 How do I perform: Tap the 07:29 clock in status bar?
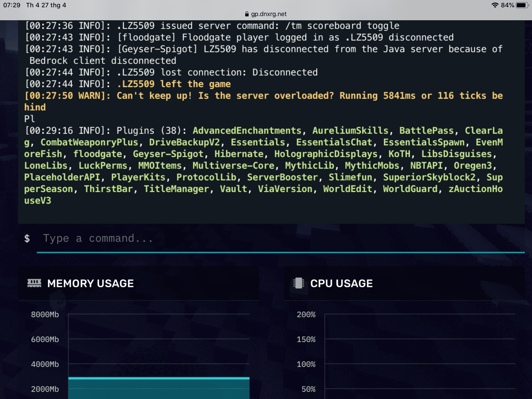click(x=12, y=5)
